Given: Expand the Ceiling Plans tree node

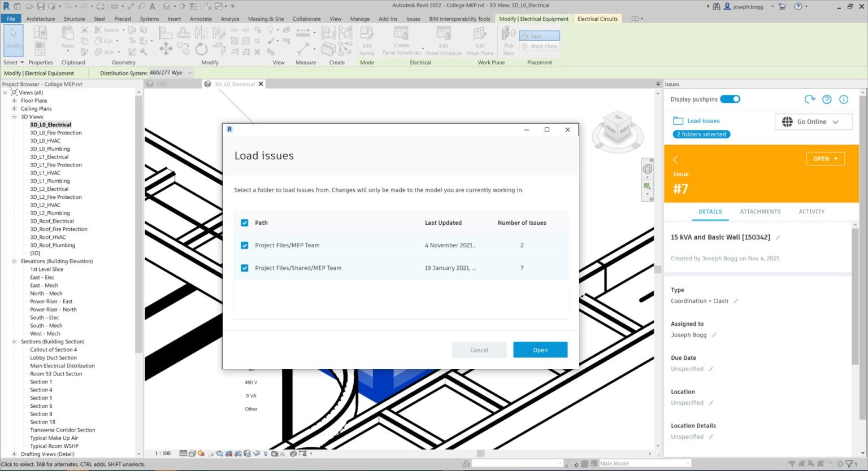Looking at the screenshot, I should (x=14, y=108).
